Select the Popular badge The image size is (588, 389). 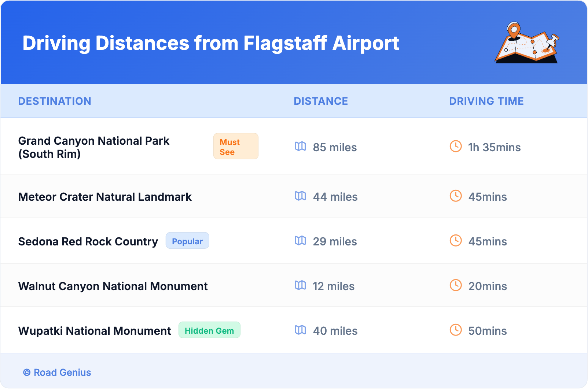187,241
